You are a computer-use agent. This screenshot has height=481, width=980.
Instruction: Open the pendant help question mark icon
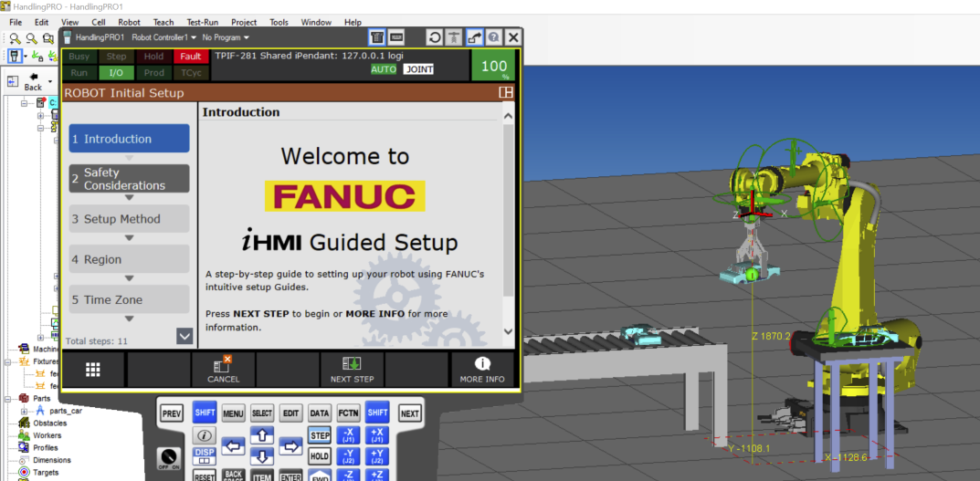(x=493, y=37)
